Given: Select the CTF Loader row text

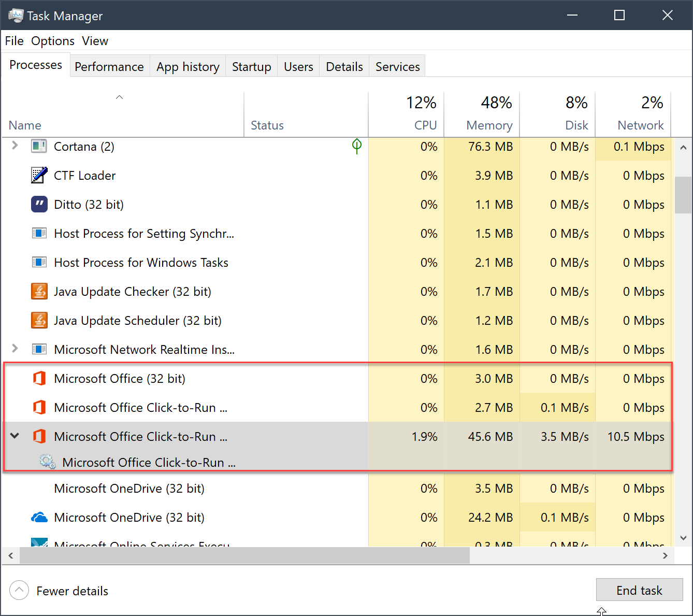Looking at the screenshot, I should (84, 176).
